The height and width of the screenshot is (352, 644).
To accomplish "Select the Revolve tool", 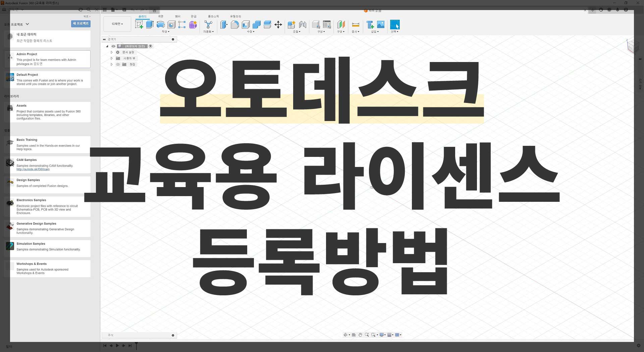I will point(161,24).
